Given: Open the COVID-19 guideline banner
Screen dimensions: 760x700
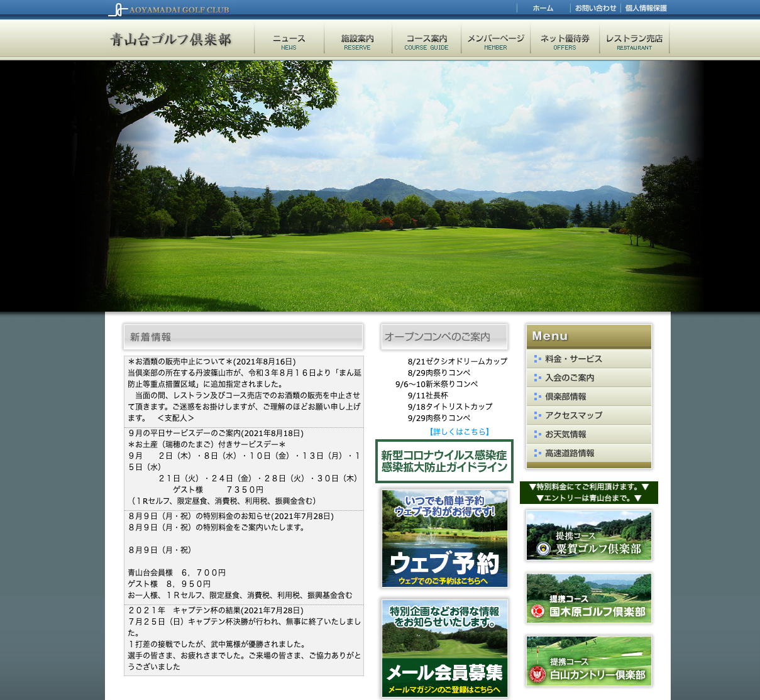Looking at the screenshot, I should click(x=444, y=461).
